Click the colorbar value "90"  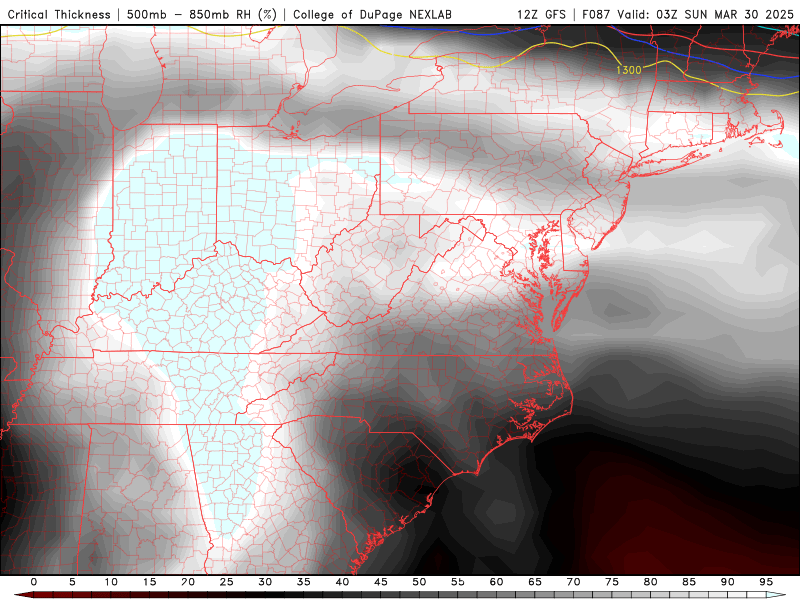click(728, 582)
